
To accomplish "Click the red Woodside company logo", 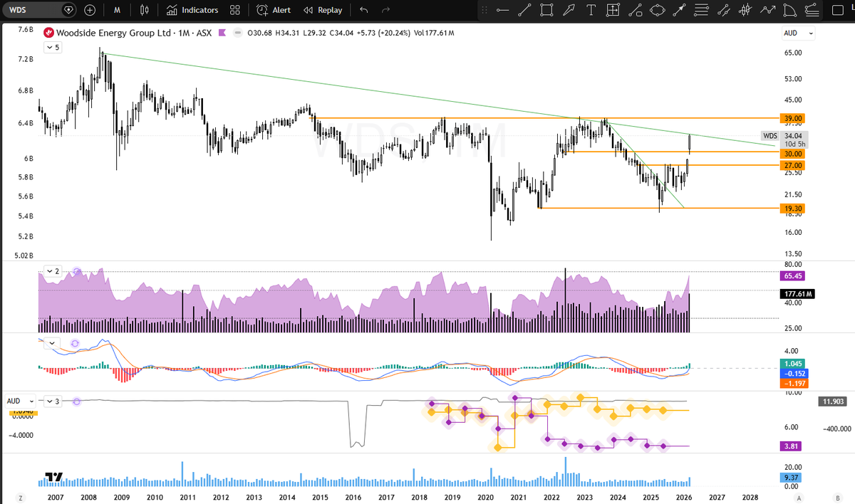I will click(x=48, y=33).
